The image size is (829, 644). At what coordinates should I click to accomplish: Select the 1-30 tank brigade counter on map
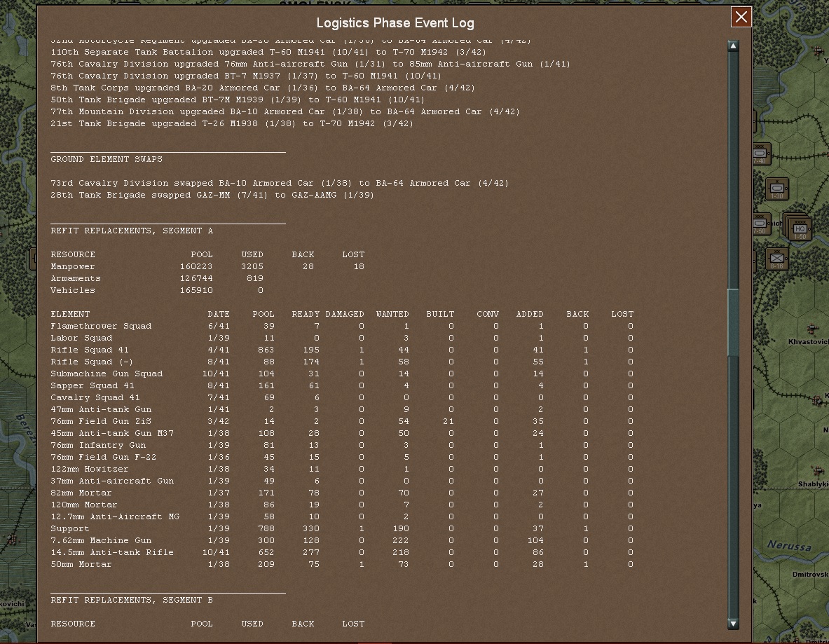(x=777, y=189)
